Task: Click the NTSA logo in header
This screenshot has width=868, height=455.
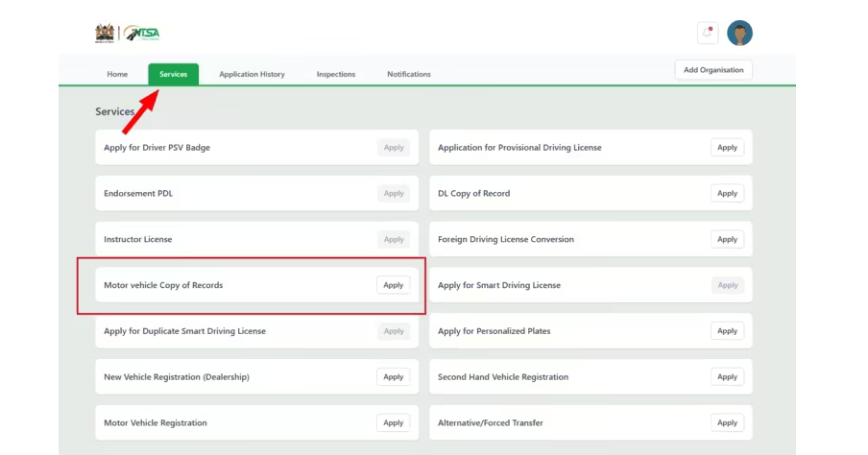Action: (x=141, y=34)
